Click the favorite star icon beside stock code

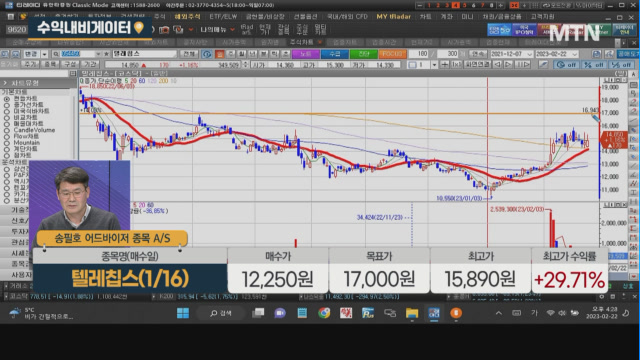click(x=107, y=54)
